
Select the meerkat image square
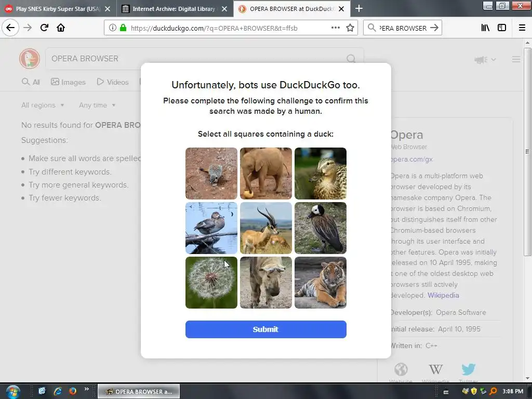point(211,174)
